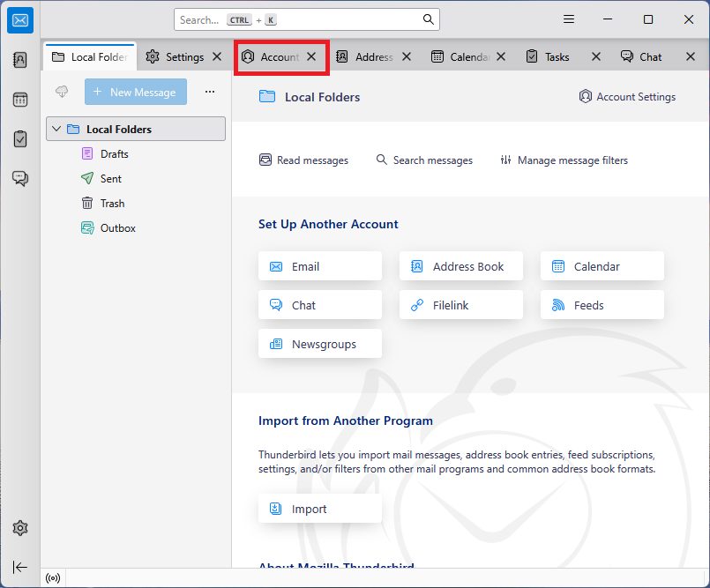The image size is (710, 588).
Task: Select Local Folders in folder tree
Action: coord(136,129)
